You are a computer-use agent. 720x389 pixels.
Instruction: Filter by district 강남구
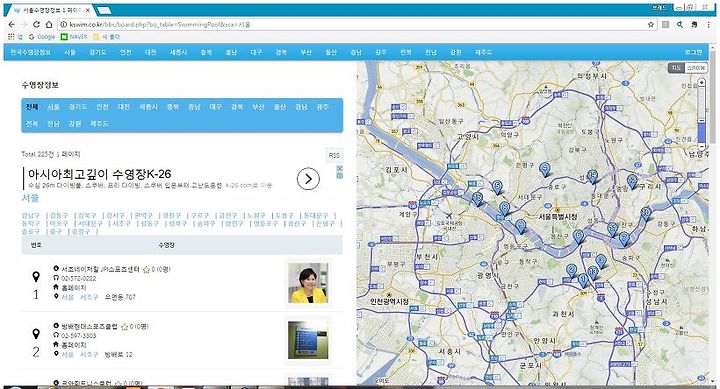pos(31,215)
